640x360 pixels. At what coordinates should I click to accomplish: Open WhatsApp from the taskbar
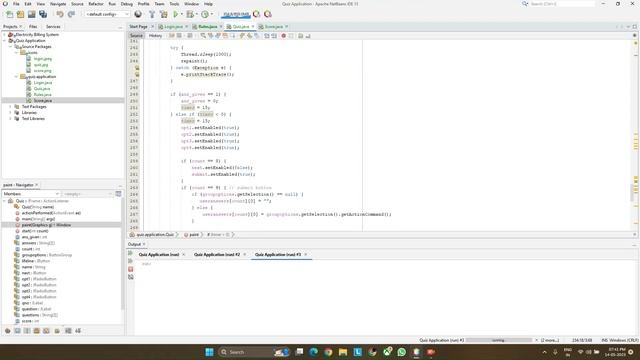[402, 352]
